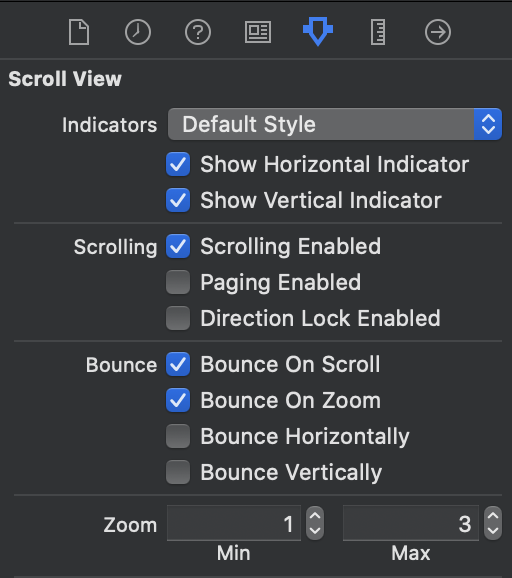Viewport: 512px width, 578px height.
Task: Disable the Scrolling Enabled checkbox
Action: [x=178, y=246]
